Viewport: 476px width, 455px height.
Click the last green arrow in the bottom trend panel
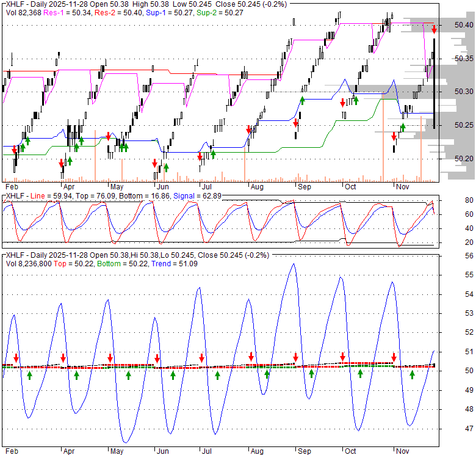click(413, 374)
